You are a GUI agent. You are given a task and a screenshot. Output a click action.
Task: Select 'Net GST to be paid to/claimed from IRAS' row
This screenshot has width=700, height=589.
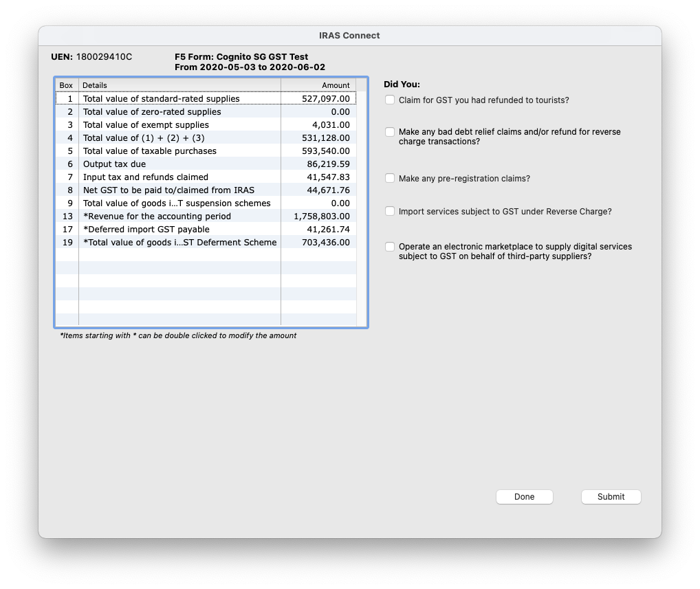(206, 190)
